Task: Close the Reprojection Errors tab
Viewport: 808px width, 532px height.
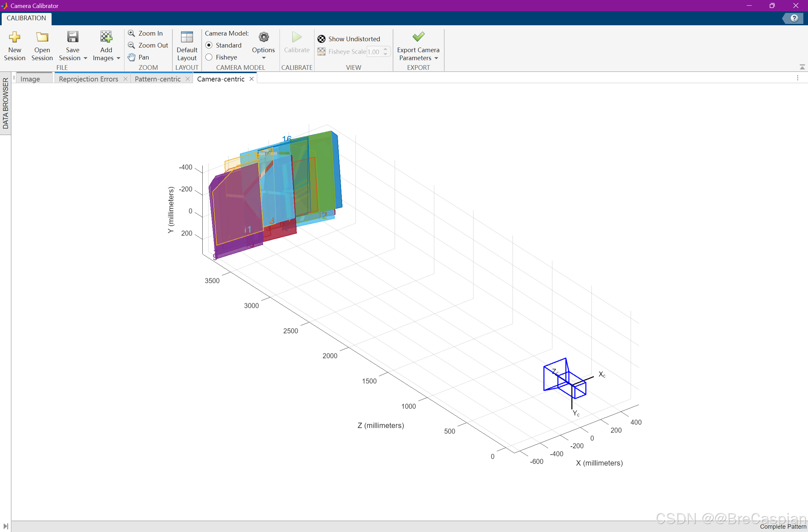Action: pyautogui.click(x=125, y=79)
